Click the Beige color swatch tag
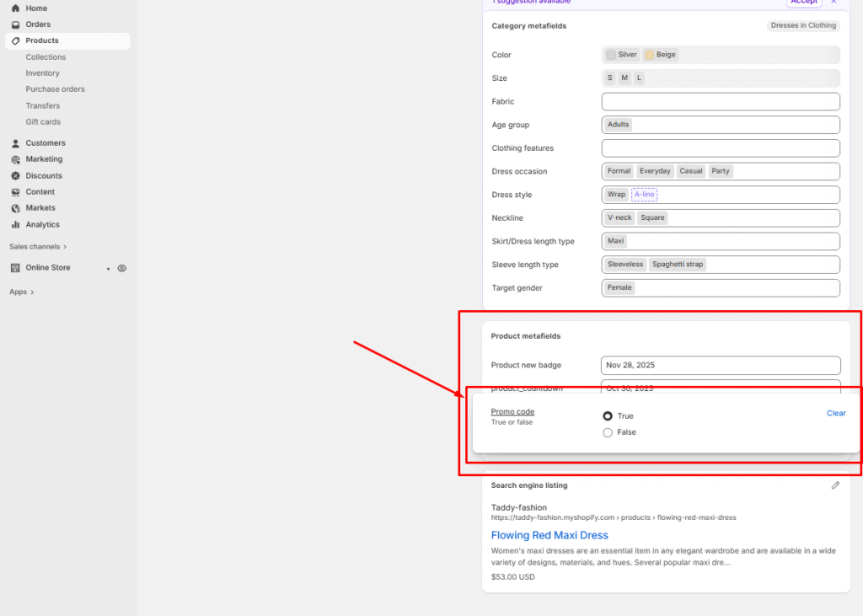 (x=661, y=55)
